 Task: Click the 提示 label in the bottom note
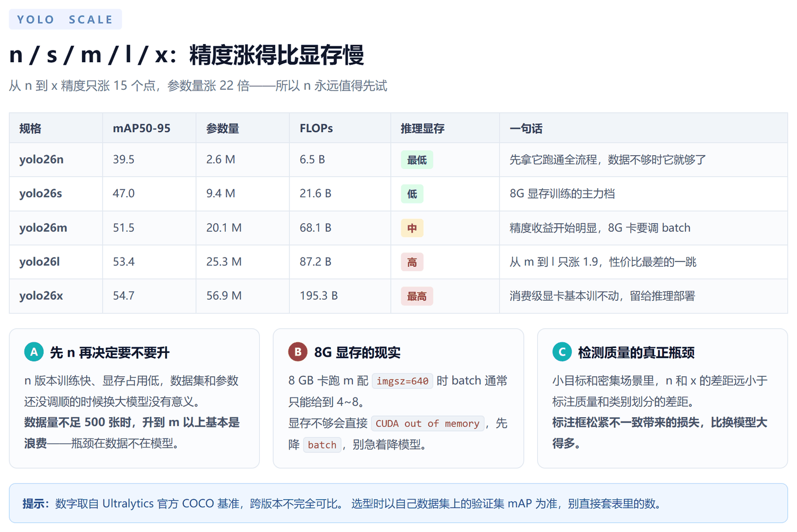point(36,503)
